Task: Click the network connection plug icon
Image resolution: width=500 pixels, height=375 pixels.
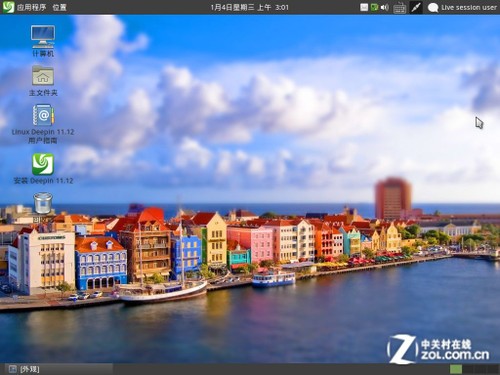Action: [x=416, y=7]
